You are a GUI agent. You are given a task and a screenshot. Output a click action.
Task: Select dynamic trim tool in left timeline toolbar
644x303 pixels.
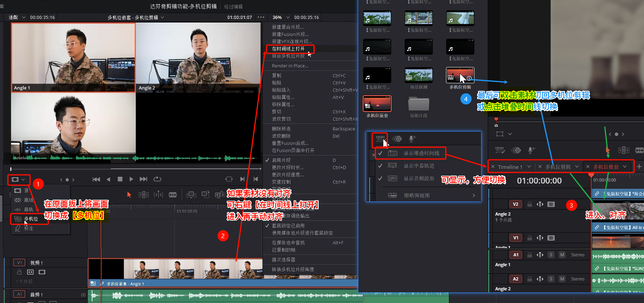coord(158,195)
